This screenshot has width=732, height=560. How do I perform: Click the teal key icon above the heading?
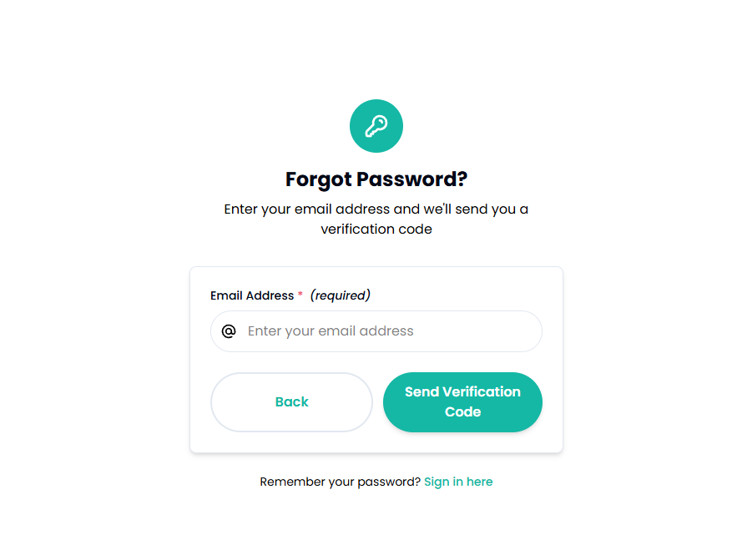pos(376,125)
